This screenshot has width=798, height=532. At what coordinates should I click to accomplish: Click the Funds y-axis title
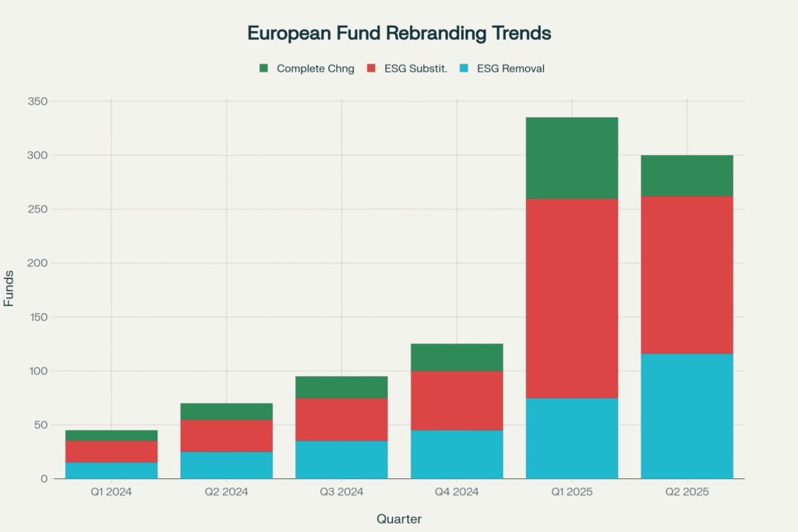(x=9, y=289)
